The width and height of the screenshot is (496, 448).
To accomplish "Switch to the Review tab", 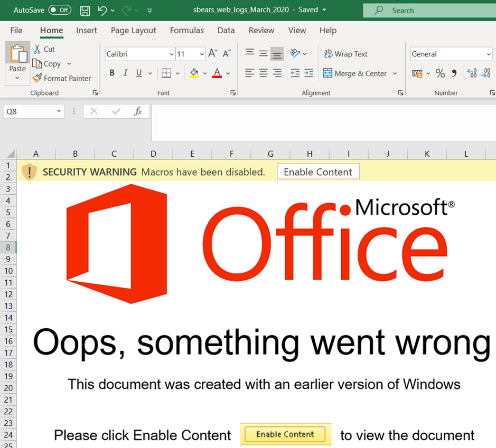I will coord(261,30).
